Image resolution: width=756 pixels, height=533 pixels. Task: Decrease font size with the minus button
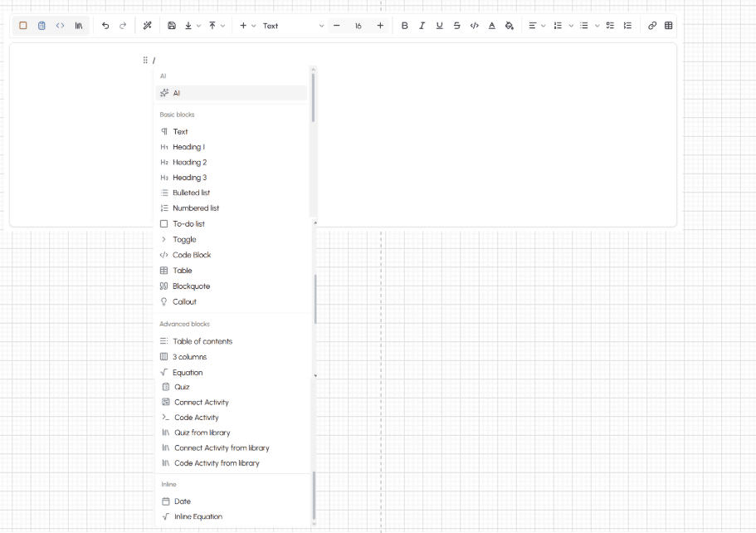[337, 26]
